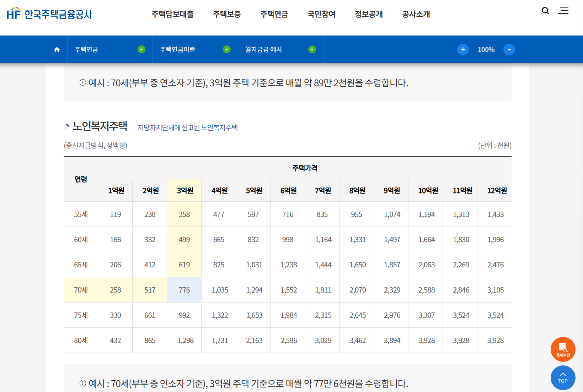Screen dimensions: 583x392
Task: Click the 100% zoom level text
Action: coord(486,50)
